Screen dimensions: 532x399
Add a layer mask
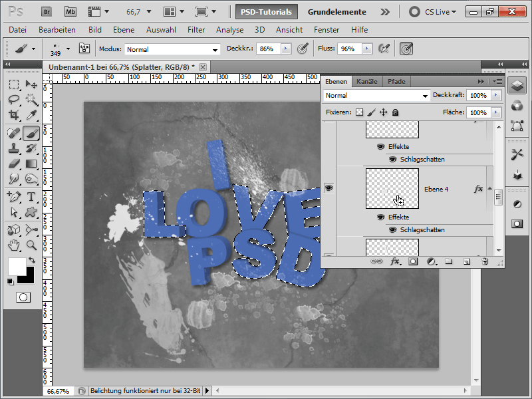[413, 261]
